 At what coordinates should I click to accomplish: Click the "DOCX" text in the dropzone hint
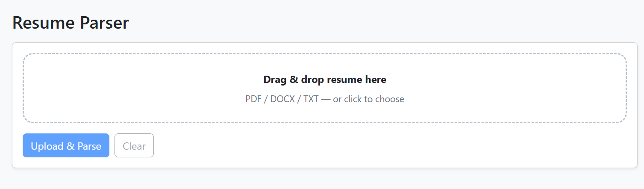coord(283,99)
